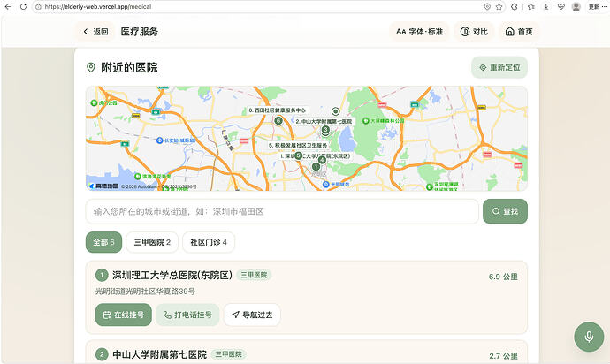
Task: Click hospital name 中山大学附属第七医院 in list
Action: (x=159, y=354)
